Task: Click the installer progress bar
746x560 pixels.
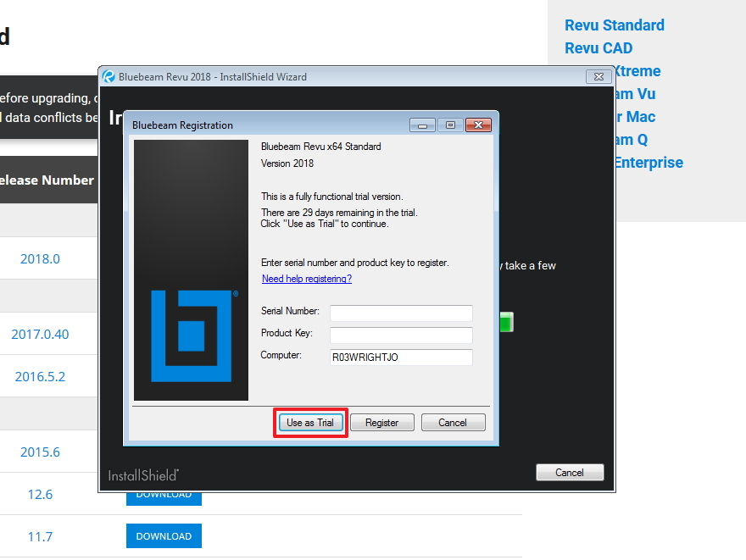Action: point(506,322)
